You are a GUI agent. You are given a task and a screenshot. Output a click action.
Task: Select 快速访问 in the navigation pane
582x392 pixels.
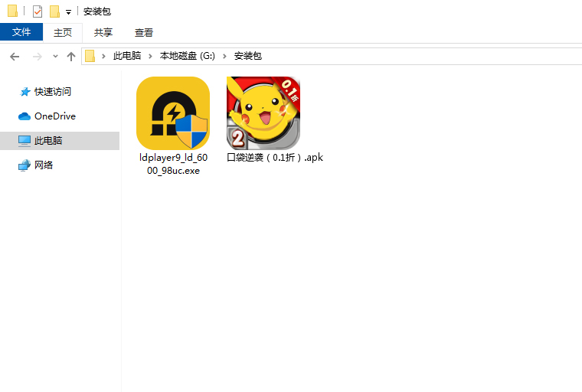tap(52, 91)
